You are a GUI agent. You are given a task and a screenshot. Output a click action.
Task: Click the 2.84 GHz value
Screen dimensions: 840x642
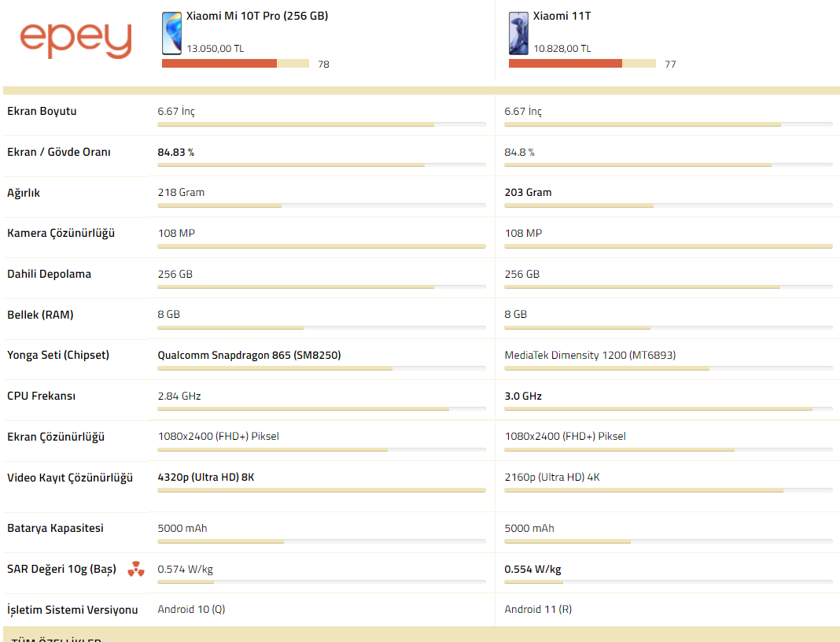click(x=179, y=396)
